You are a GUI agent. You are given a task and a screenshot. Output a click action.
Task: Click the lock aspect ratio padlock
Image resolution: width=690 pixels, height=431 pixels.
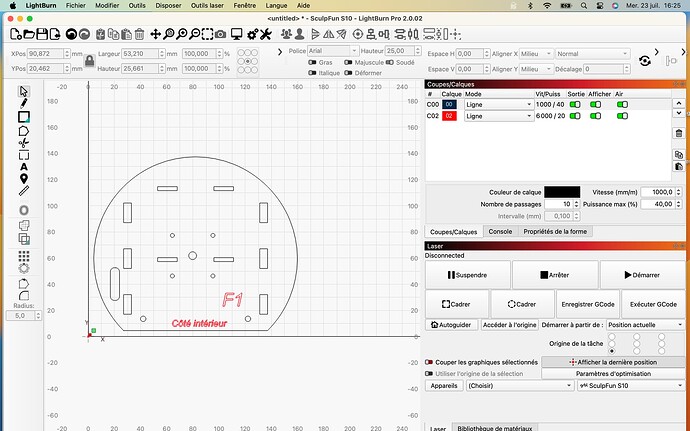(89, 61)
